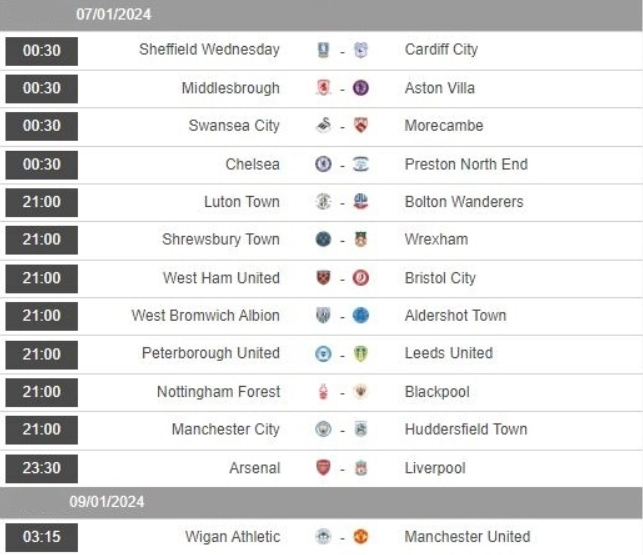Click the Manchester City crest
This screenshot has height=555, width=643.
point(323,429)
